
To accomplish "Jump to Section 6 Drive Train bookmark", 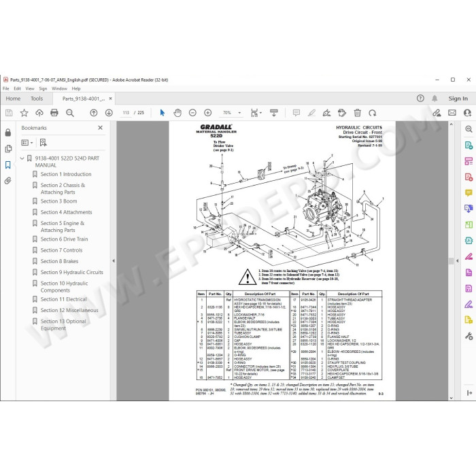I will click(65, 239).
